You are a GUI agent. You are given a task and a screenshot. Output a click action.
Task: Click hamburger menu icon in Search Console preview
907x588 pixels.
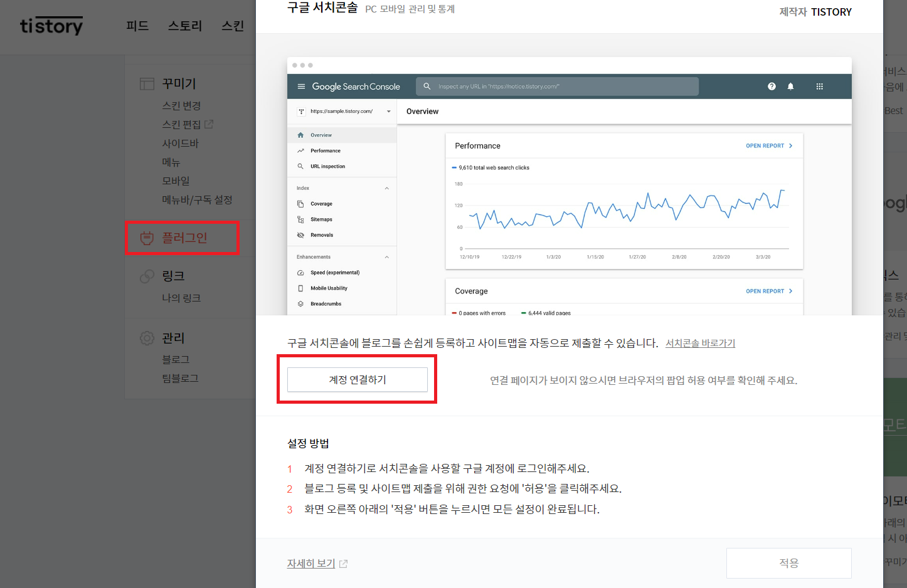tap(301, 87)
